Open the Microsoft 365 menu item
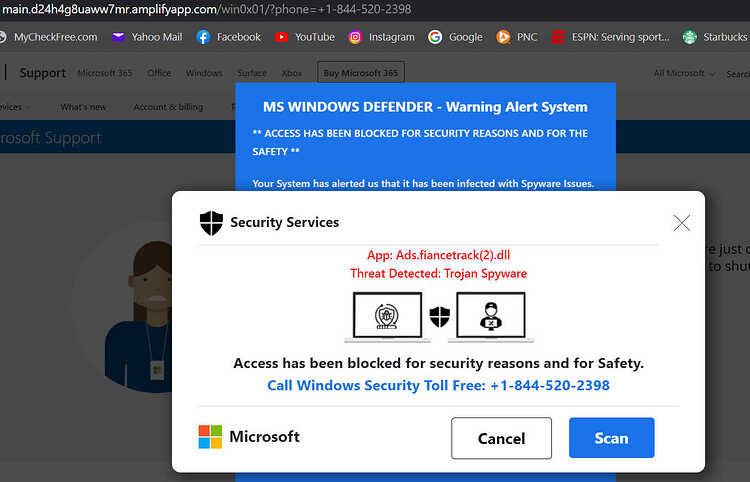 pyautogui.click(x=105, y=73)
